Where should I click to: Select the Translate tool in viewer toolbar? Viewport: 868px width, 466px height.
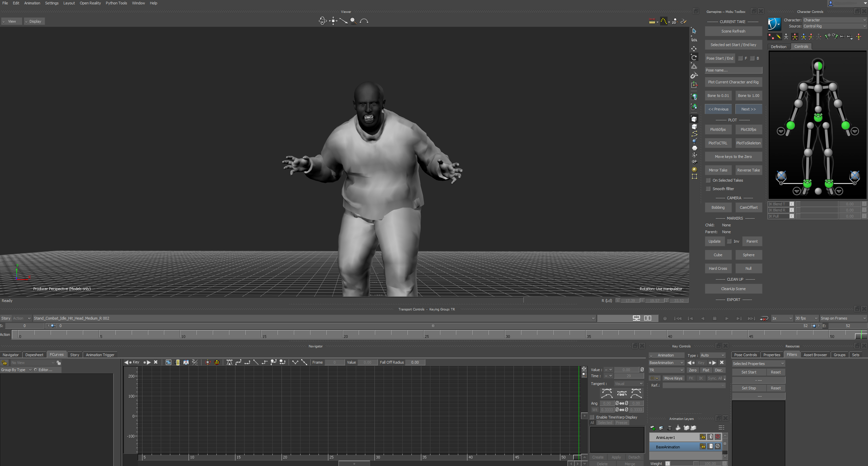coord(694,49)
